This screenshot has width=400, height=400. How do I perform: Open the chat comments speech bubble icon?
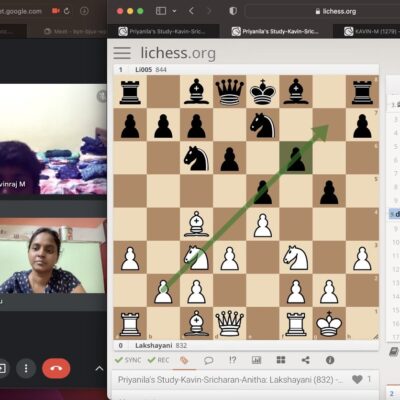pyautogui.click(x=209, y=360)
